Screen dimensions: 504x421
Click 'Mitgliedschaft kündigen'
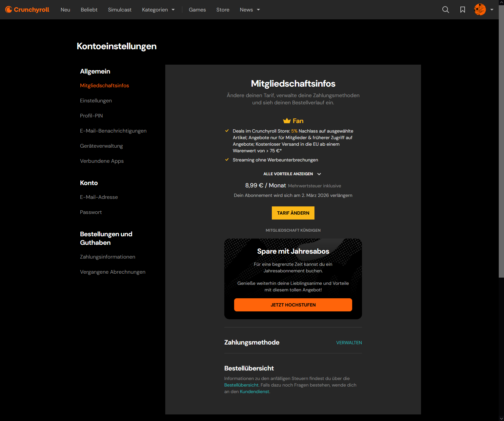pyautogui.click(x=293, y=230)
